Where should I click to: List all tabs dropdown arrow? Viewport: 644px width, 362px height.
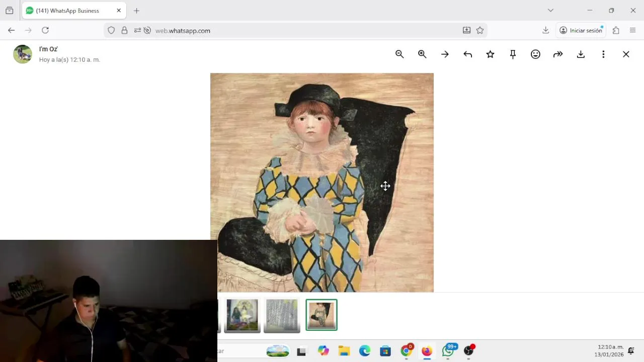pos(550,11)
